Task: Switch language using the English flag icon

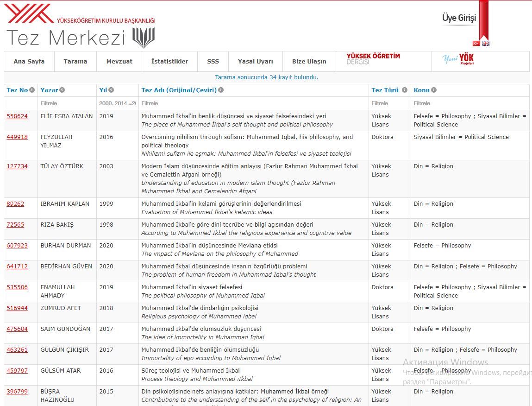Action: pos(486,43)
